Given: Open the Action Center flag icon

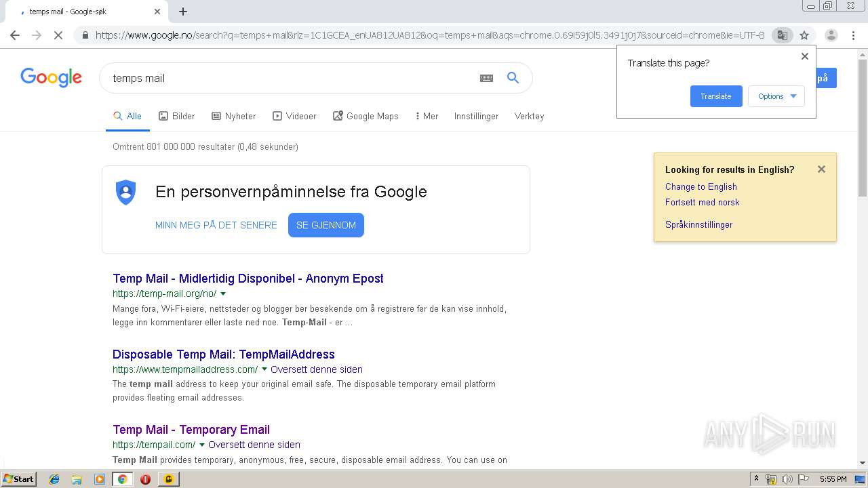Looking at the screenshot, I should click(804, 479).
